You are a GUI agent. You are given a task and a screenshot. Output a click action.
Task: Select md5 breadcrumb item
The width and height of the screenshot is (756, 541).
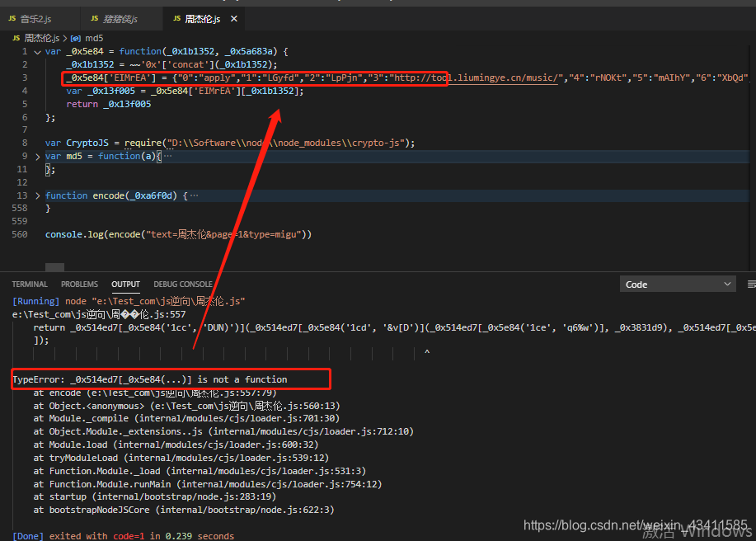click(x=94, y=38)
